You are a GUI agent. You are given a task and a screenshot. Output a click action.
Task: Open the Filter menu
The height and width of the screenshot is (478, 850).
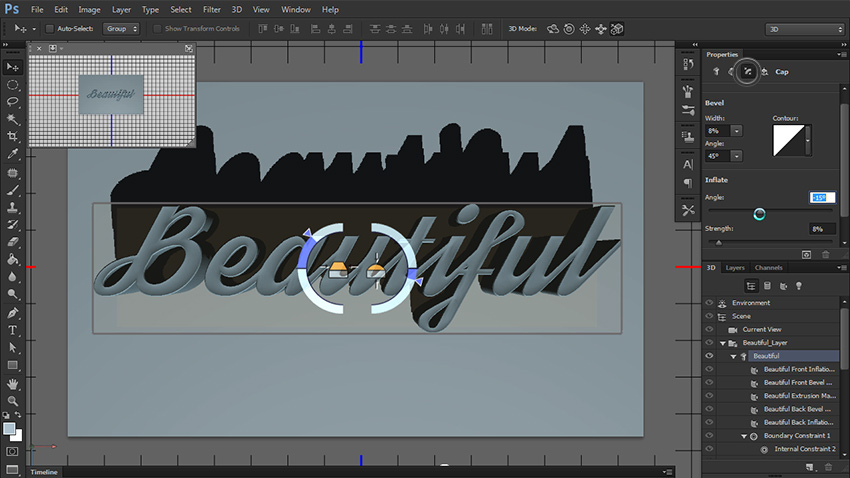[x=211, y=9]
